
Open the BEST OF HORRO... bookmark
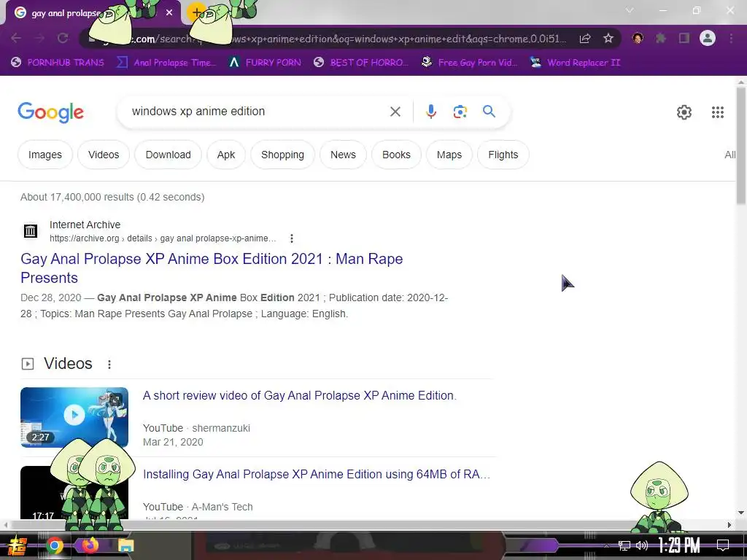click(x=361, y=63)
